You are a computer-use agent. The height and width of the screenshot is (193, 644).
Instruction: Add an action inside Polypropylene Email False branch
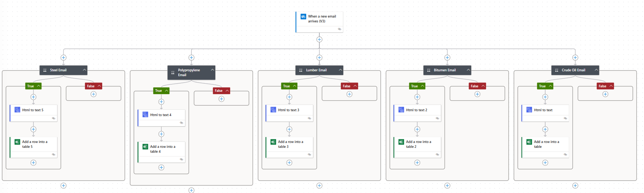pos(222,99)
